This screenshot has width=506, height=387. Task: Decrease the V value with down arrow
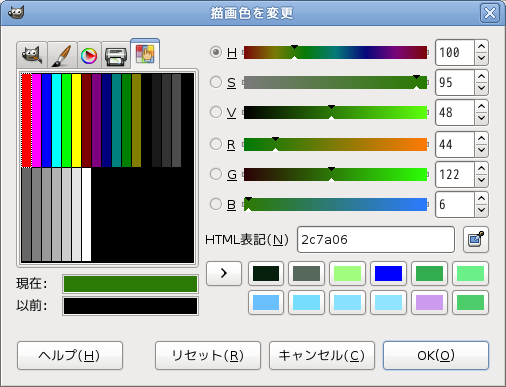pyautogui.click(x=481, y=118)
